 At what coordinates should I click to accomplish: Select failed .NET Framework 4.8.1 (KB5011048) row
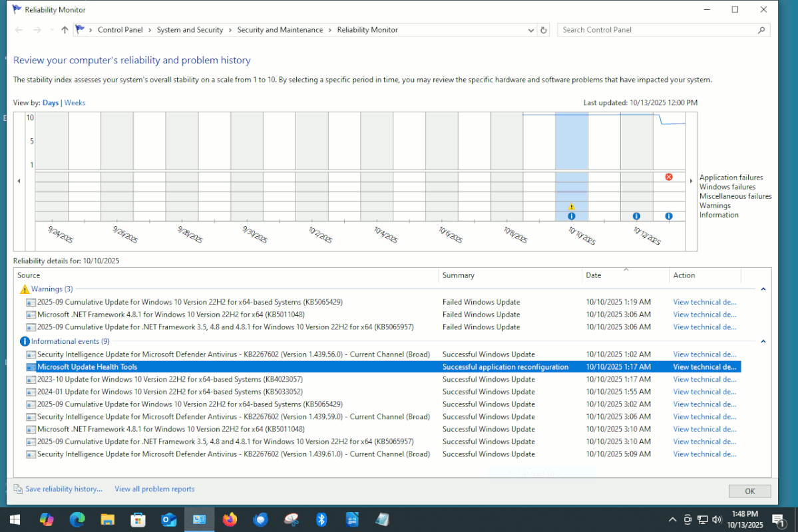pyautogui.click(x=383, y=315)
